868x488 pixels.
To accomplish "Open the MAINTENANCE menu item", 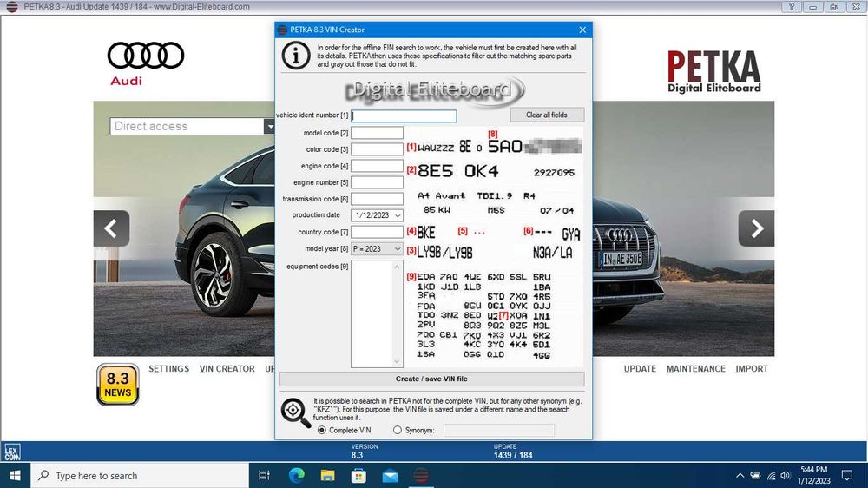I will [696, 369].
